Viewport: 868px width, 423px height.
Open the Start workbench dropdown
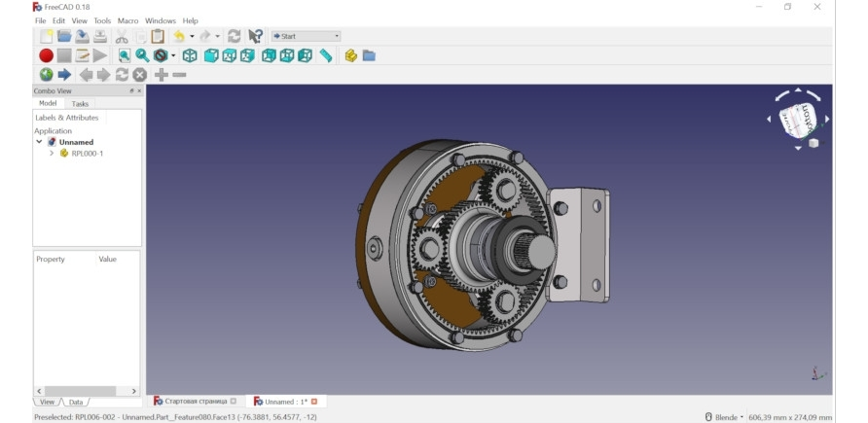(307, 36)
